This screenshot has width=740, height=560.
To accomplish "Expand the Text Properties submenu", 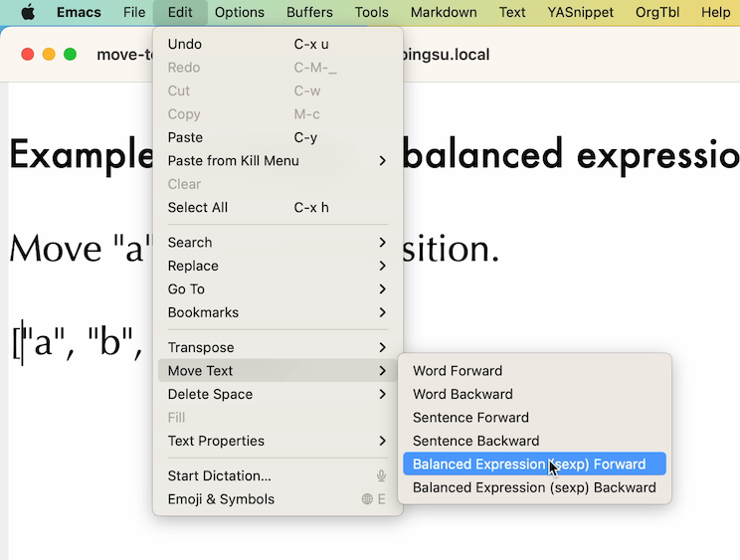I will [x=277, y=441].
